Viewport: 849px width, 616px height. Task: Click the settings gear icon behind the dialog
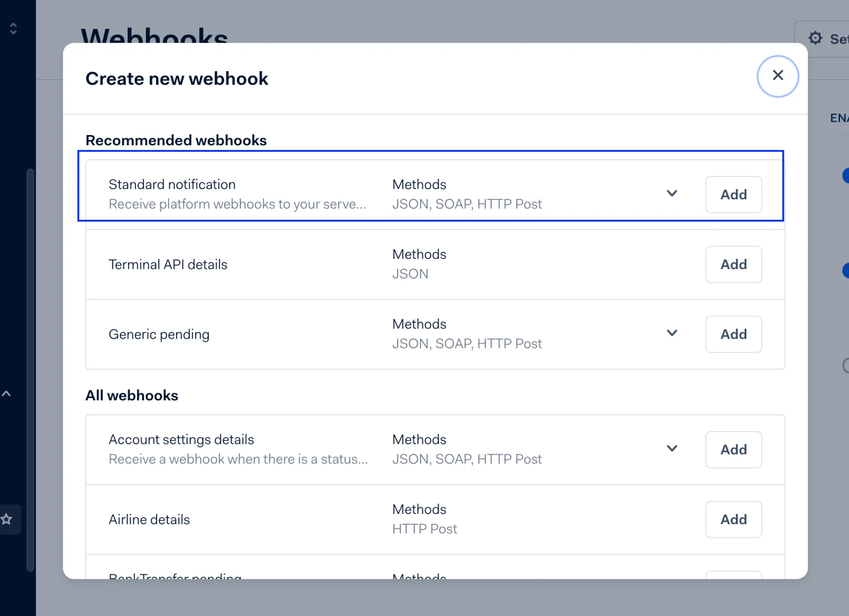815,38
